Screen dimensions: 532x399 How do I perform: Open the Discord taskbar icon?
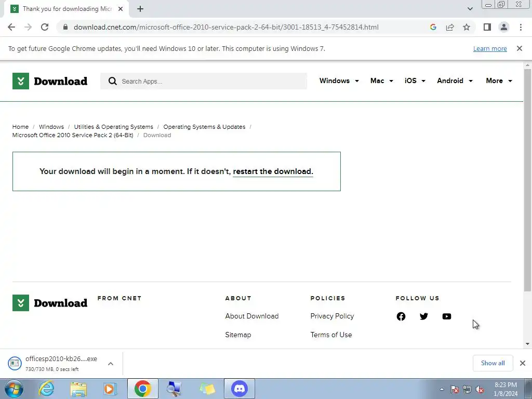[240, 389]
